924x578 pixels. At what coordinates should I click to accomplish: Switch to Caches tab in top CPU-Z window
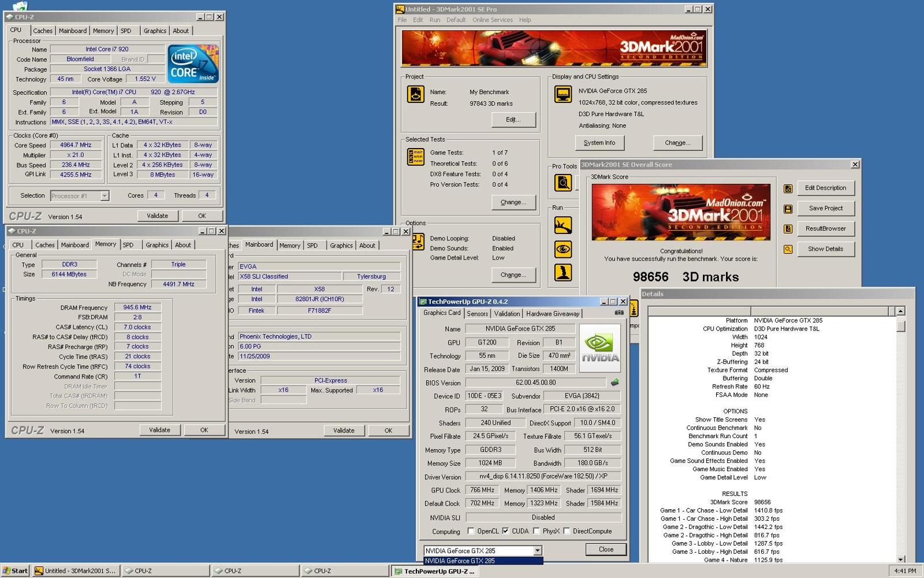(43, 31)
